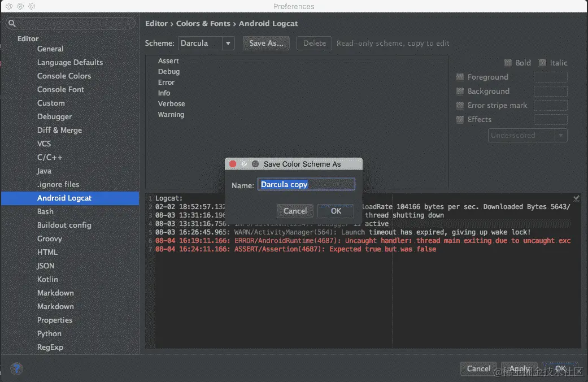The width and height of the screenshot is (588, 382).
Task: Open JSON colors in sidebar
Action: [x=46, y=266]
